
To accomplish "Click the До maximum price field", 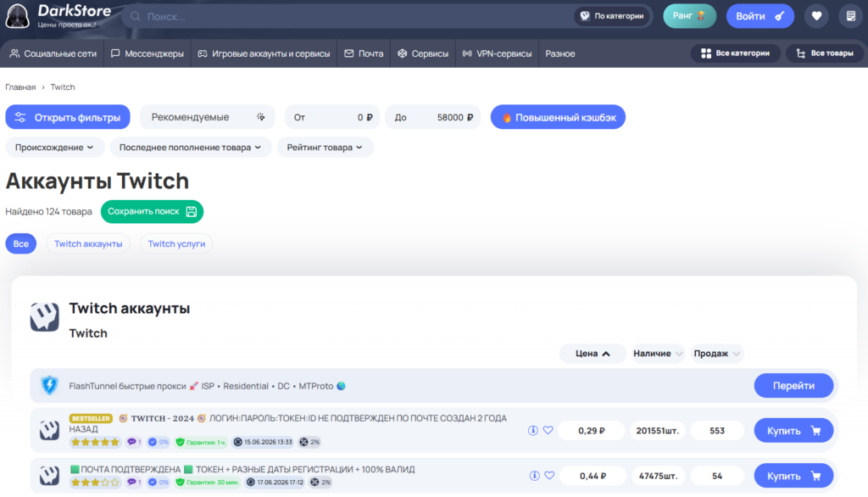I will click(x=433, y=117).
